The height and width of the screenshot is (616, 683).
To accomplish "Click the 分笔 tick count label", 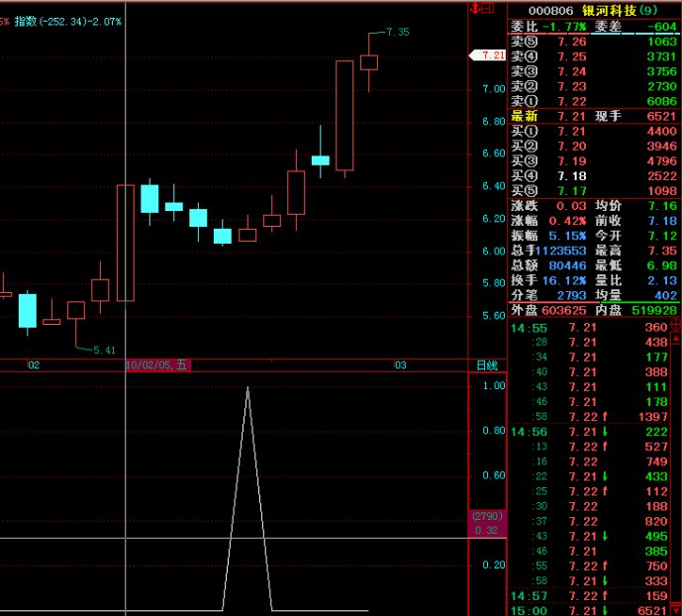I will pyautogui.click(x=524, y=294).
